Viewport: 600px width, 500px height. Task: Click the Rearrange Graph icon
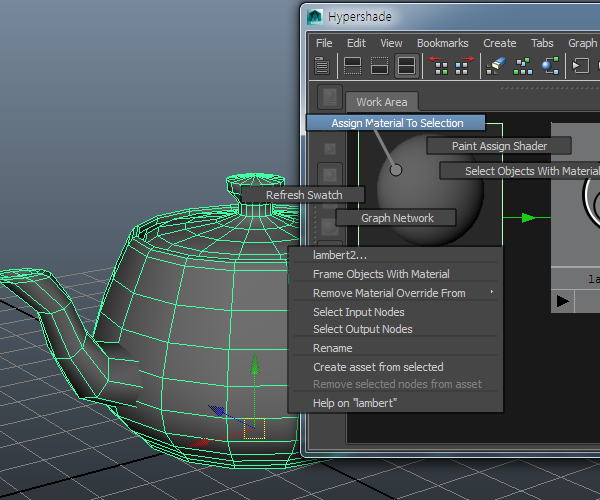tap(523, 66)
